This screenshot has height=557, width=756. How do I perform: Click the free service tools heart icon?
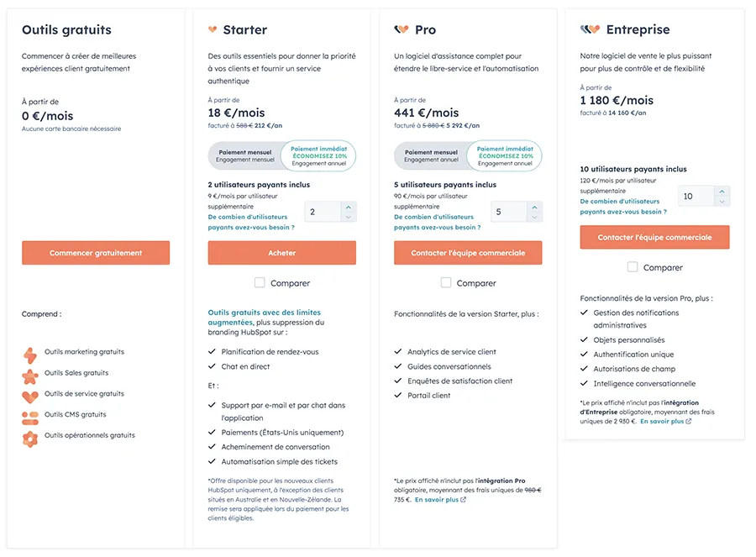(x=30, y=396)
